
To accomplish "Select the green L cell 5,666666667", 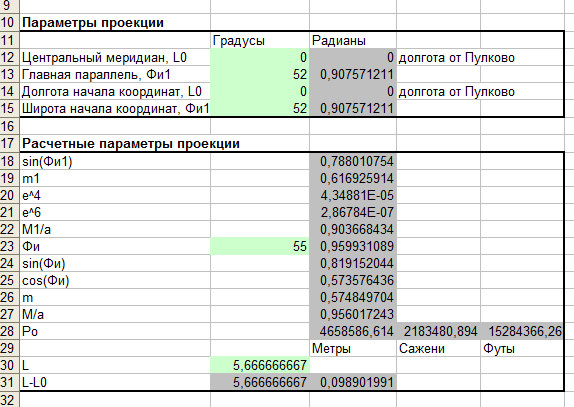I will click(x=260, y=365).
